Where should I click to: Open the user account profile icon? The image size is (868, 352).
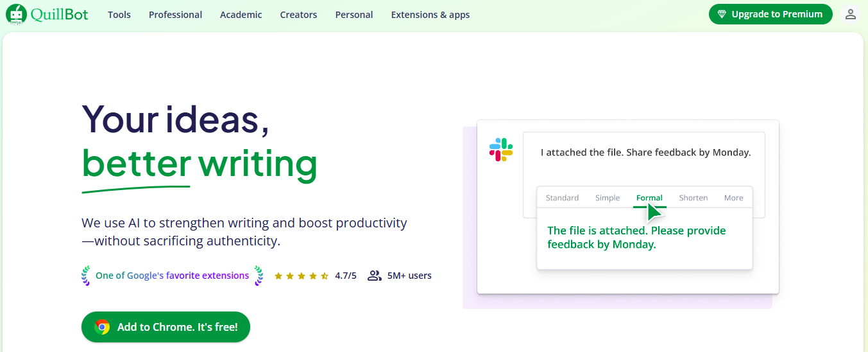tap(851, 14)
